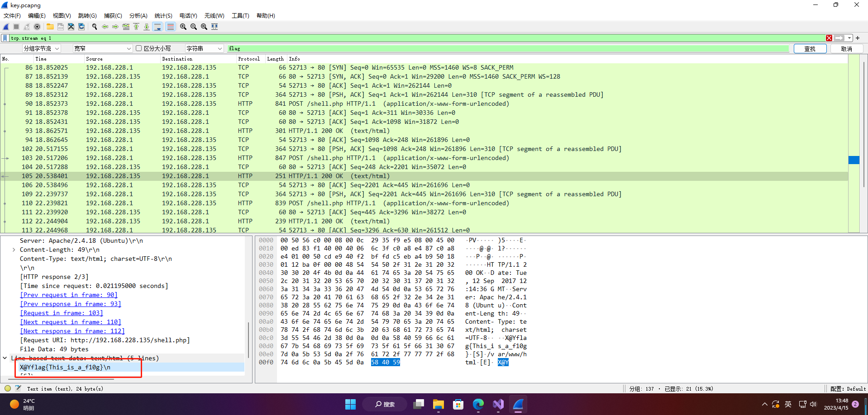Clear the display filter red X
Screen dimensions: 868x415
tap(829, 38)
